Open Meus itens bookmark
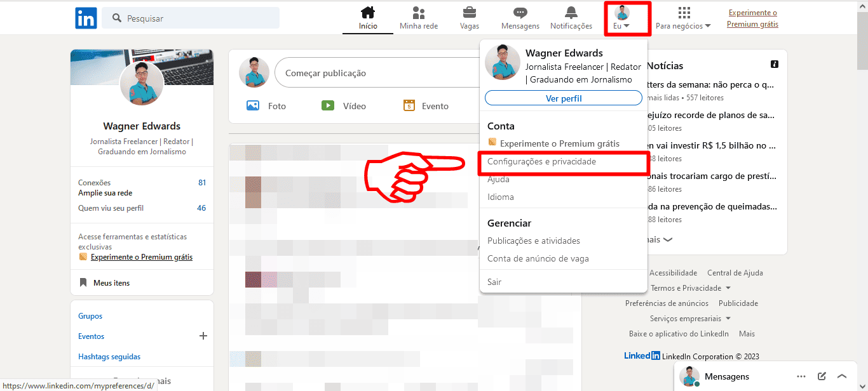 (x=104, y=283)
